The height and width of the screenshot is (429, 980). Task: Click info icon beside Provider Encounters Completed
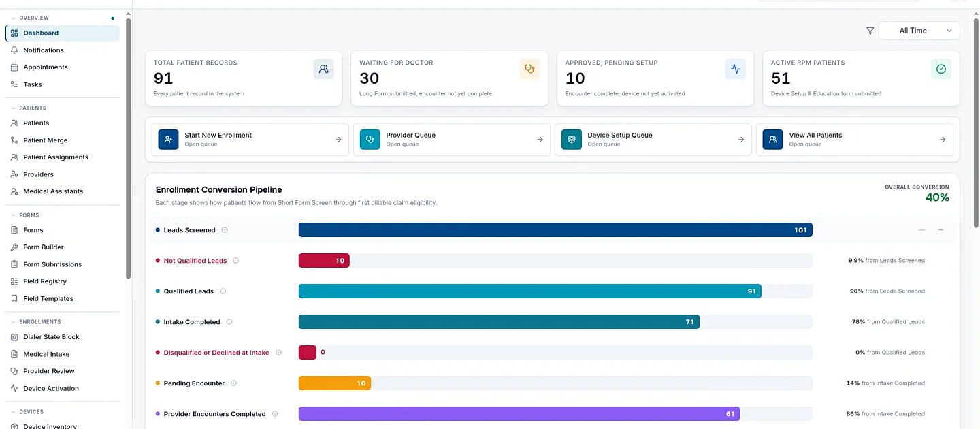tap(275, 414)
